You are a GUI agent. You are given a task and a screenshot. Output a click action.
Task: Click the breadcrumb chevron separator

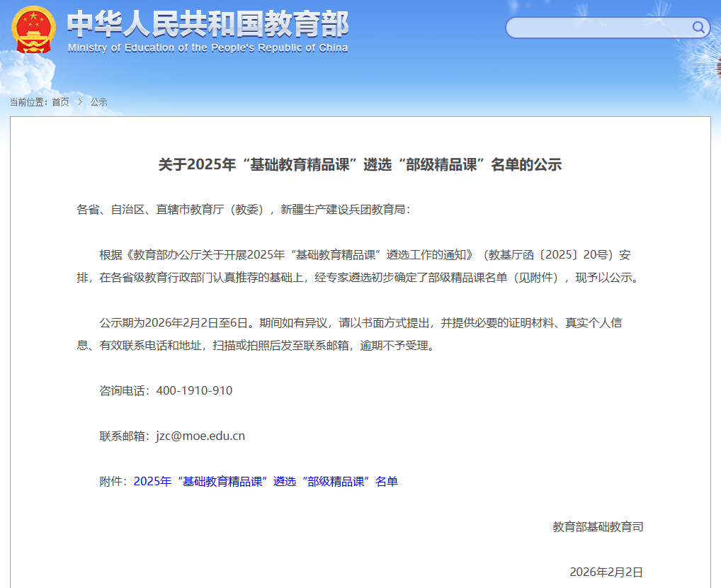80,102
